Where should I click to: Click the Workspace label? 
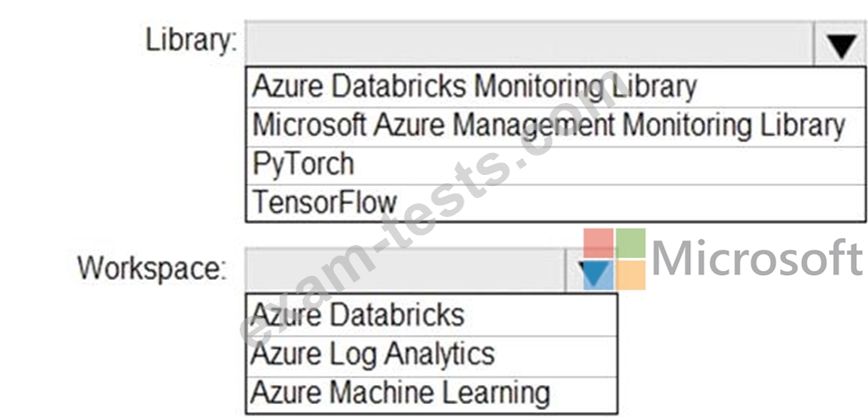(x=152, y=268)
